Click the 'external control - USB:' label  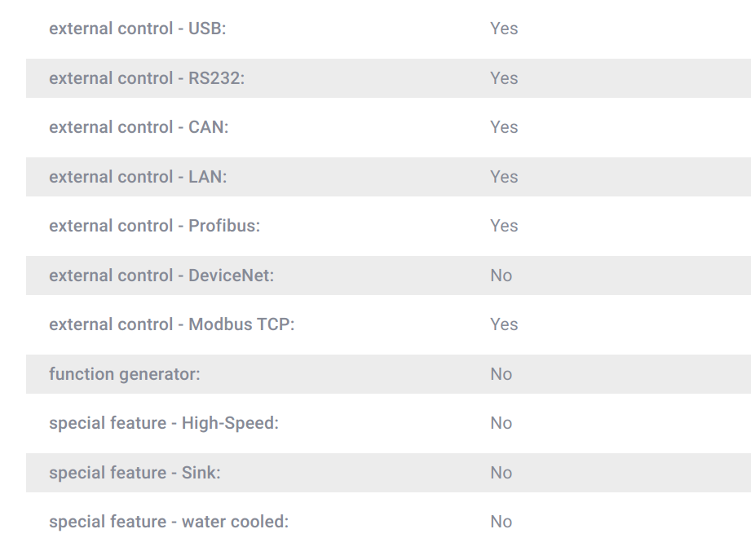138,29
